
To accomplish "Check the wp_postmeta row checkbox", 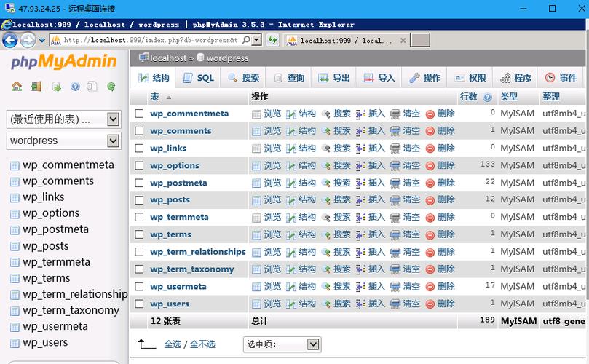I will [139, 183].
